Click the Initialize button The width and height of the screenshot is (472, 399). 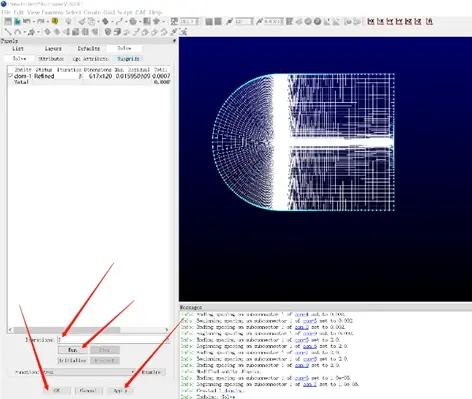73,361
